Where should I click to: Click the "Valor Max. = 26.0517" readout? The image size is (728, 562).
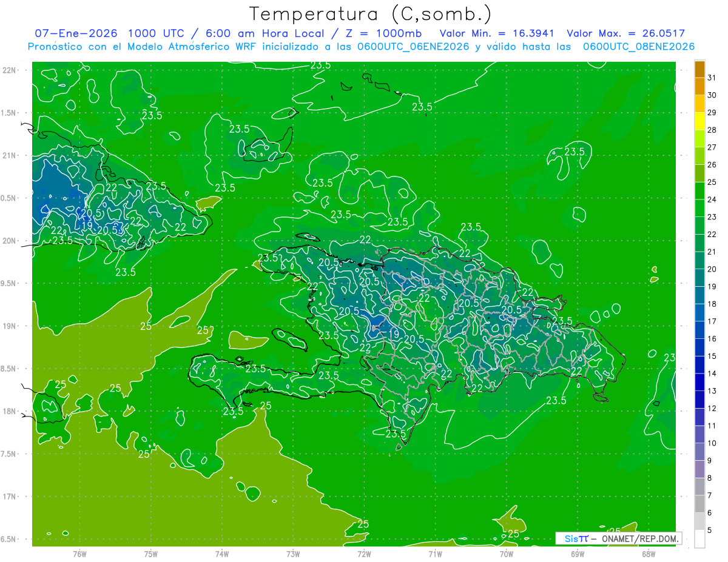click(625, 33)
